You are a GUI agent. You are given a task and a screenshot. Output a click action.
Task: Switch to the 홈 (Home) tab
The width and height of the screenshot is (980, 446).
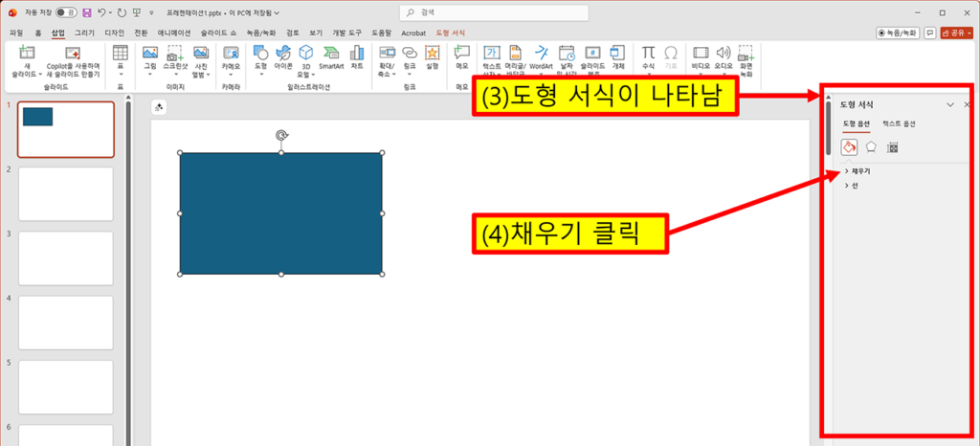[x=38, y=33]
